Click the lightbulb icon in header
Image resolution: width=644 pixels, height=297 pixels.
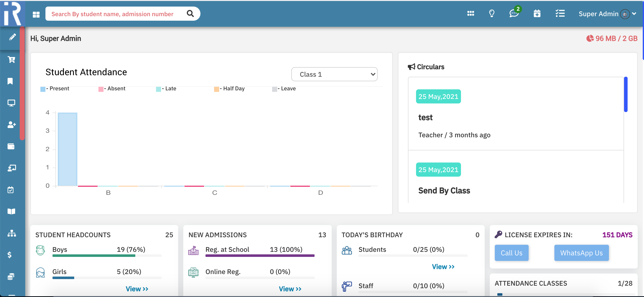click(492, 14)
